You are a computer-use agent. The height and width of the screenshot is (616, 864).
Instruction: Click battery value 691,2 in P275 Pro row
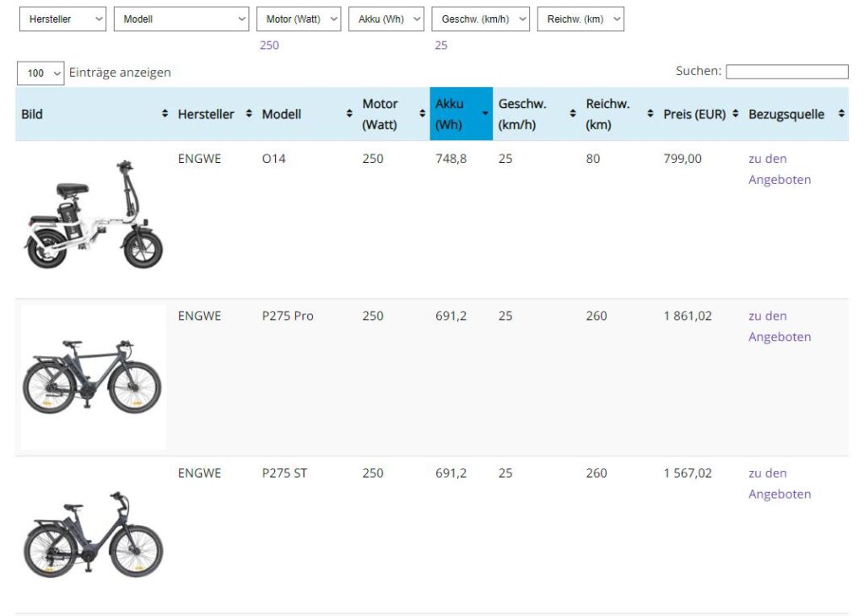pos(451,316)
